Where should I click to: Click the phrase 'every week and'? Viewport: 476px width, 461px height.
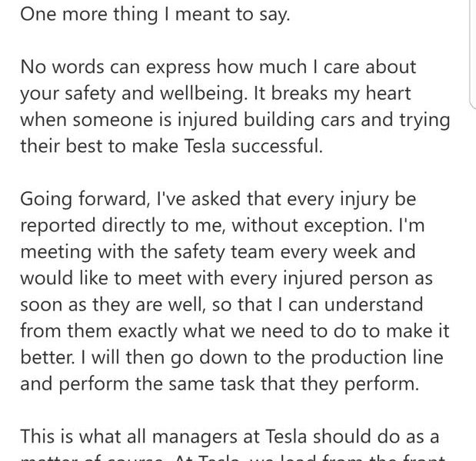pyautogui.click(x=348, y=252)
